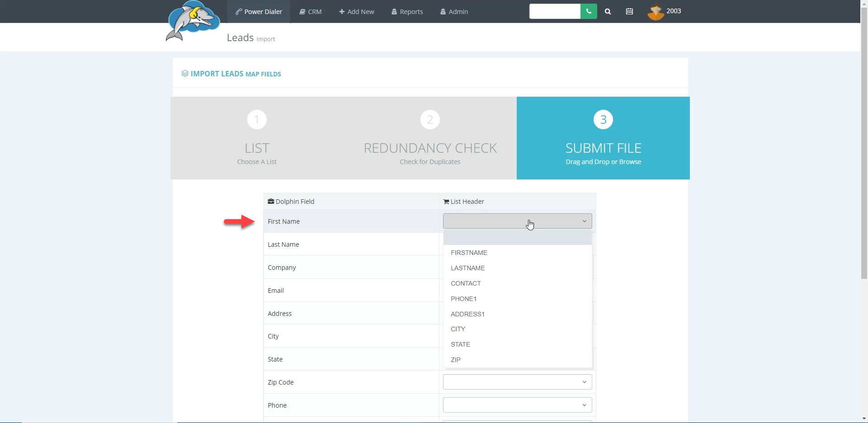Click the Import Leads layers icon
Screen dimensions: 868x423
coord(185,74)
